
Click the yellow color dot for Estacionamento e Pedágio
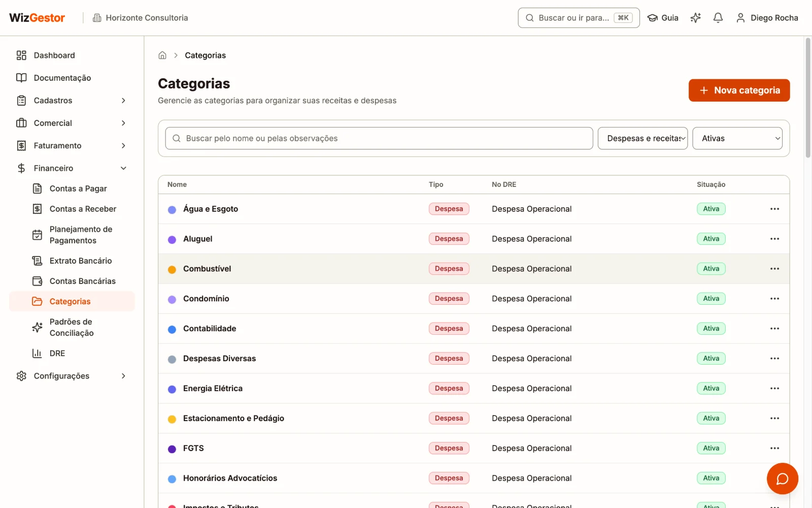tap(172, 419)
